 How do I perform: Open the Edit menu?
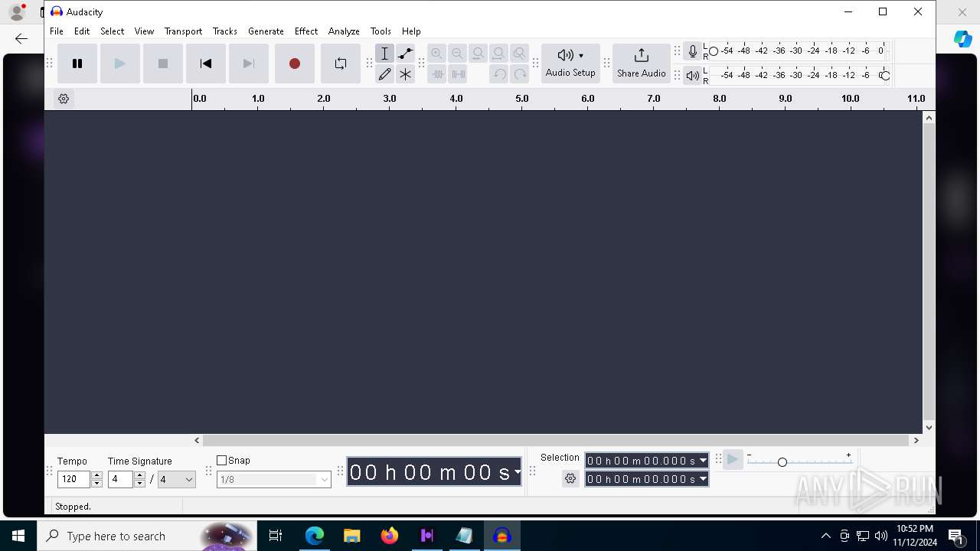tap(82, 31)
